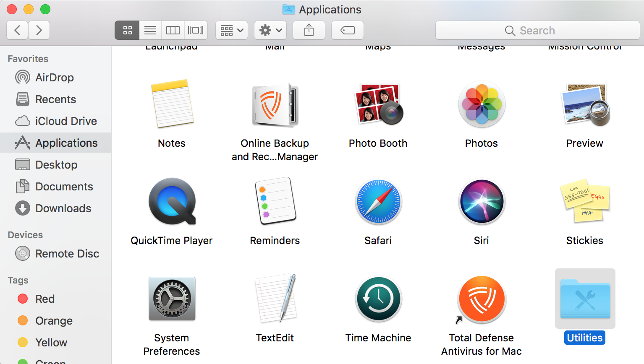Open Online Backup and Recovery Manager icon
Screen dimensions: 644x364
[275, 105]
